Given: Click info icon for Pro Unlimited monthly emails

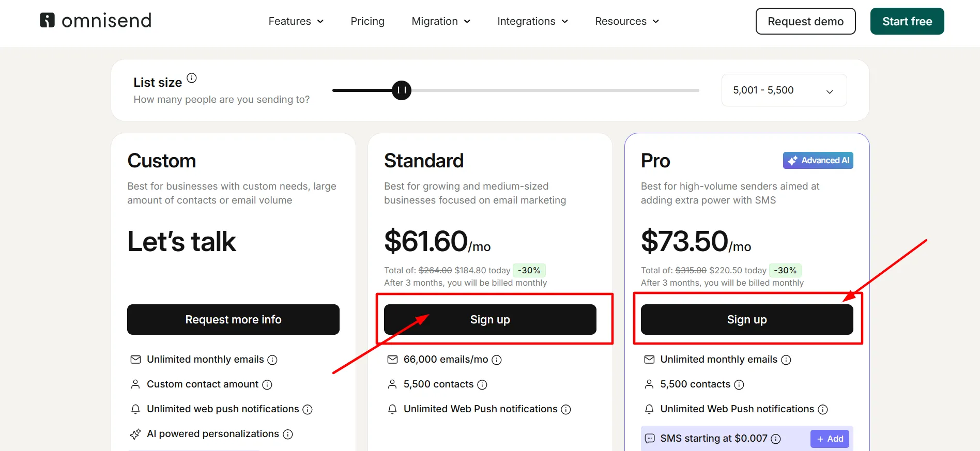Looking at the screenshot, I should (x=786, y=360).
